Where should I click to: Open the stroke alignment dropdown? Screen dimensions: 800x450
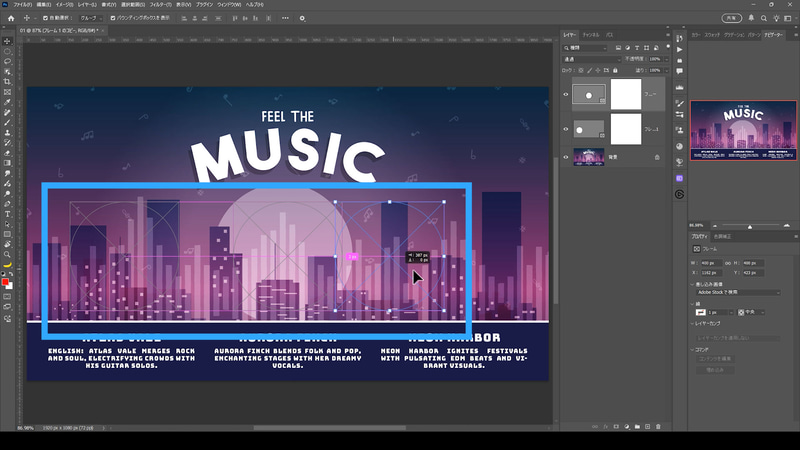751,312
